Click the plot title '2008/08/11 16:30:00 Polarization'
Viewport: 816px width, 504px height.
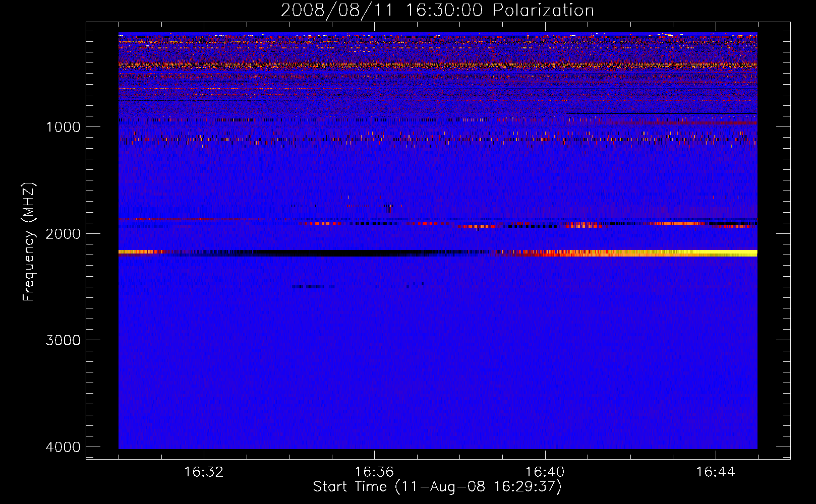pyautogui.click(x=437, y=10)
